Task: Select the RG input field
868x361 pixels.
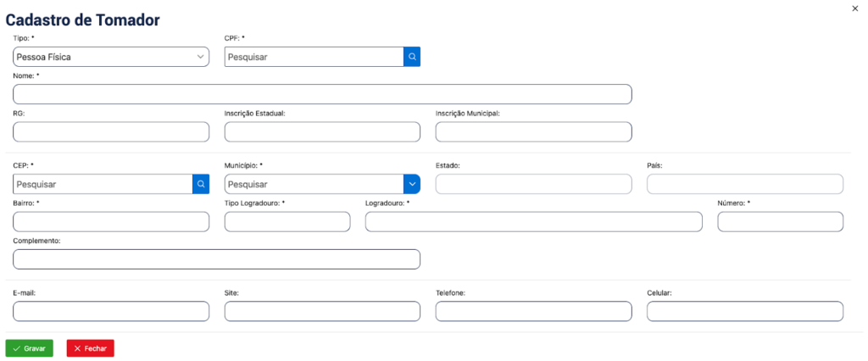Action: click(x=111, y=131)
